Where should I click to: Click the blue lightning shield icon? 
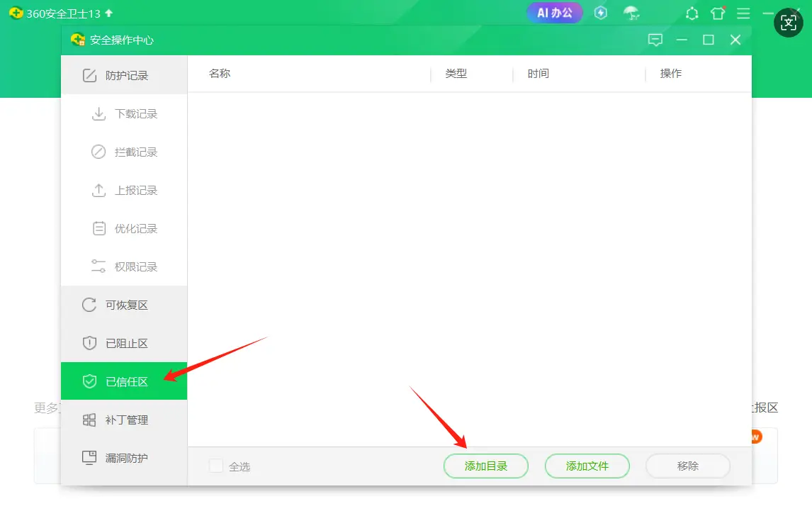[x=601, y=13]
